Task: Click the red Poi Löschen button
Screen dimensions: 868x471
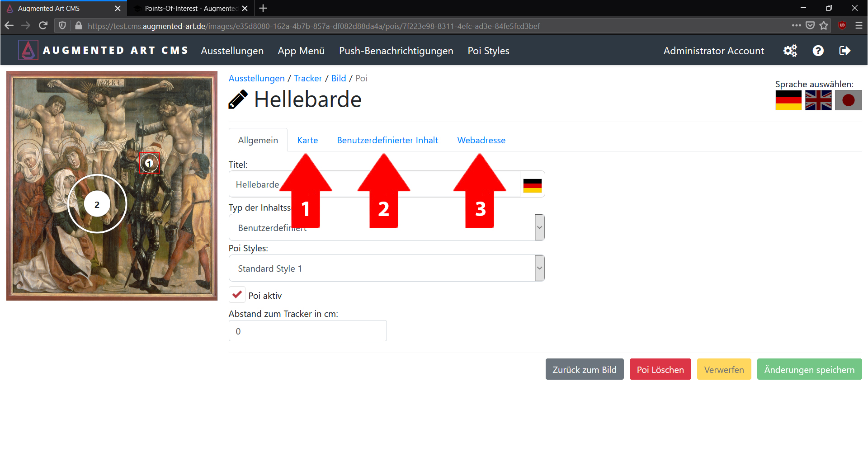Action: [660, 369]
